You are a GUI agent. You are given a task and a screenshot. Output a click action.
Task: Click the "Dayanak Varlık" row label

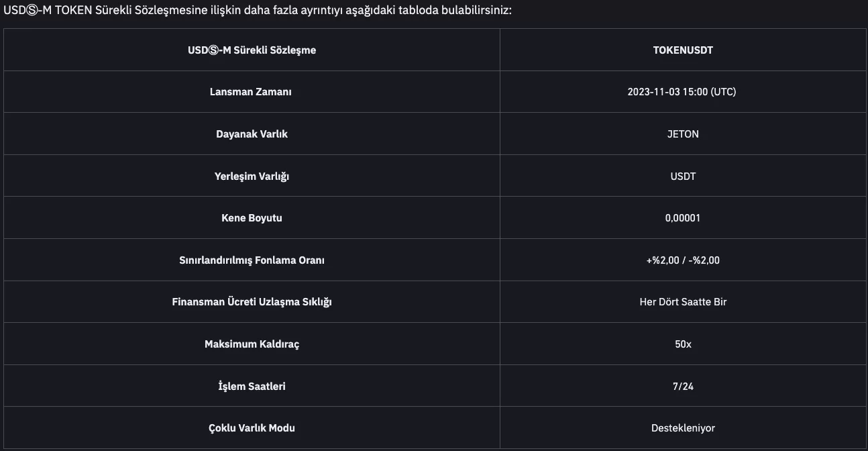(252, 134)
